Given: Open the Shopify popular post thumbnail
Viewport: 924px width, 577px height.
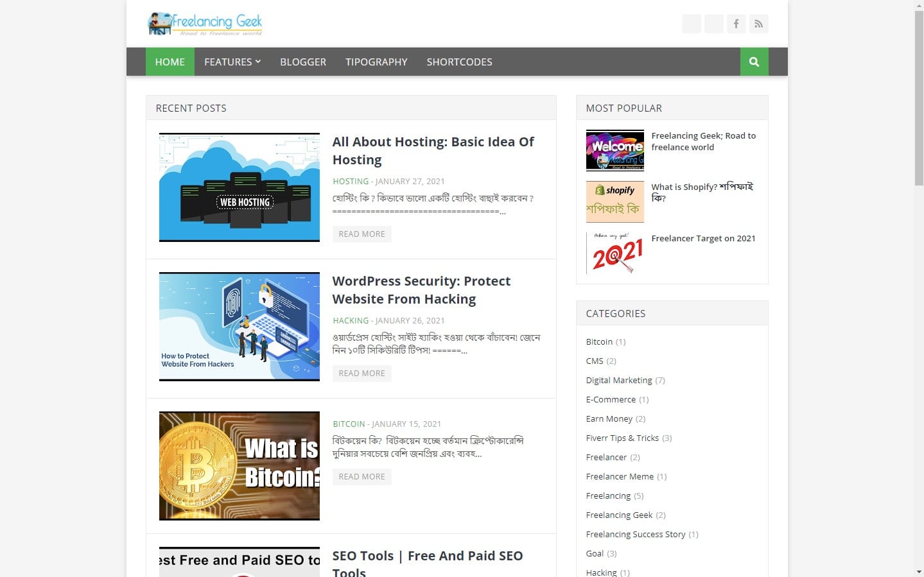Looking at the screenshot, I should 615,202.
